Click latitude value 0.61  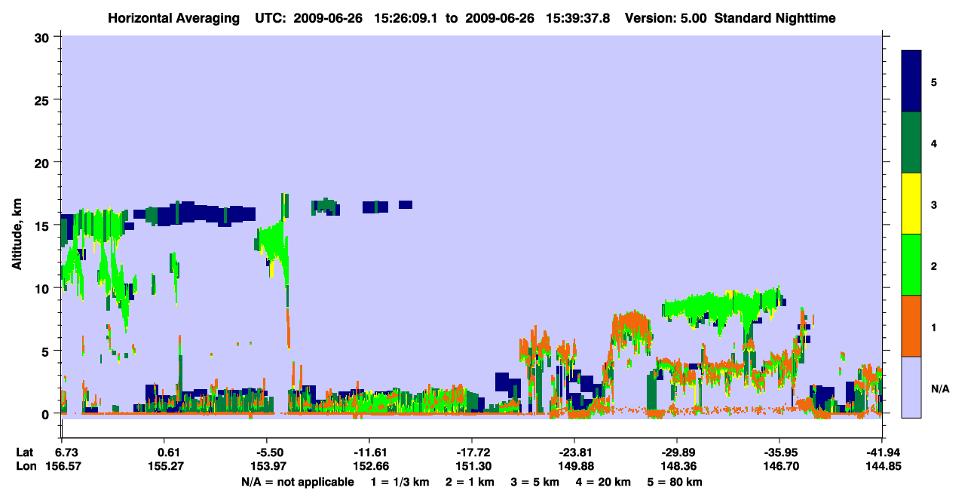pos(168,452)
